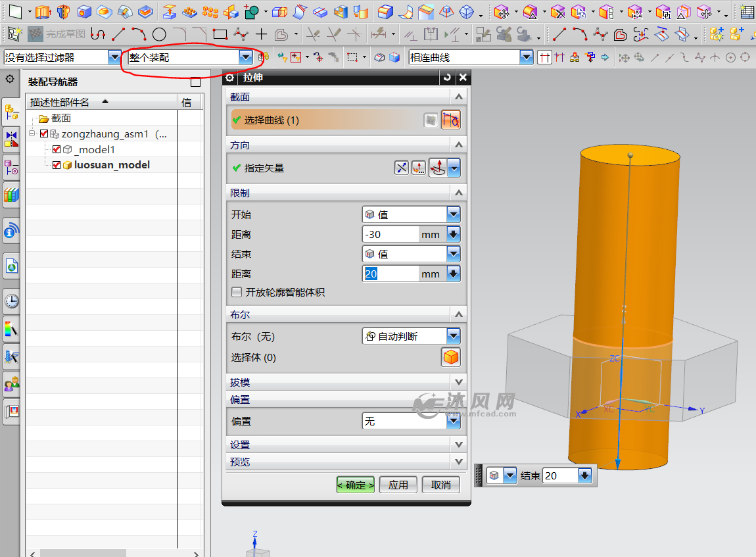Screen dimensions: 756x557
Task: Enable 开放轮廓智能体积 checkbox
Action: 237,292
